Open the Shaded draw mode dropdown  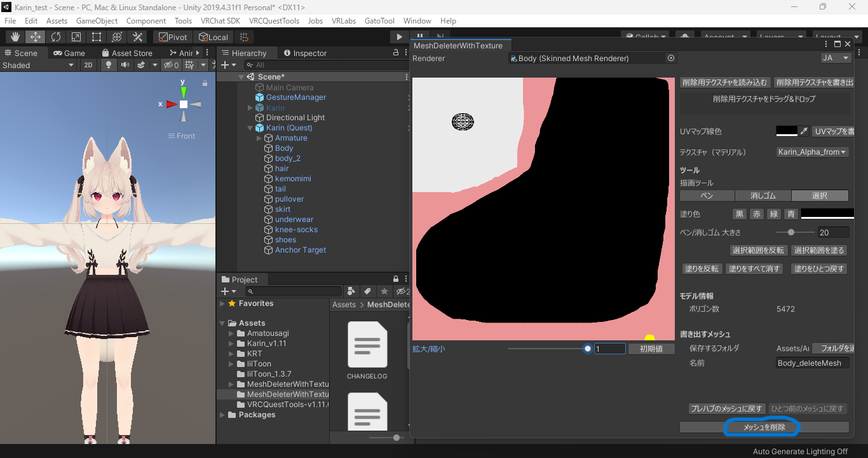pos(38,65)
